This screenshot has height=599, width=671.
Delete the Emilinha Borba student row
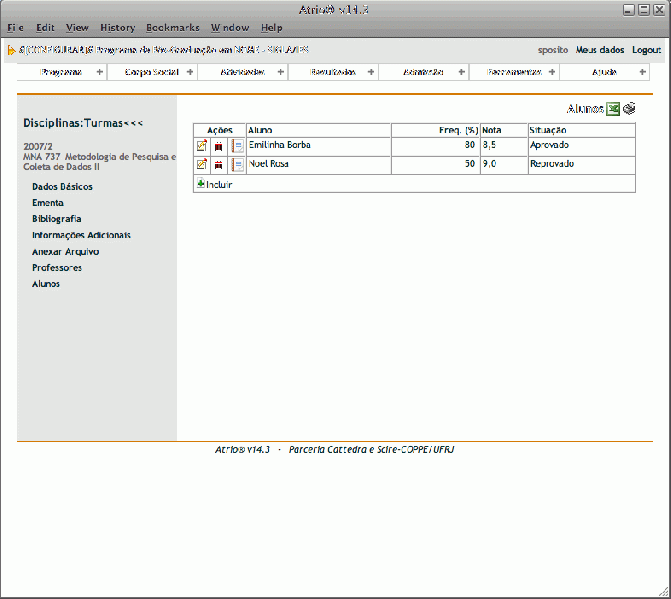coord(219,146)
